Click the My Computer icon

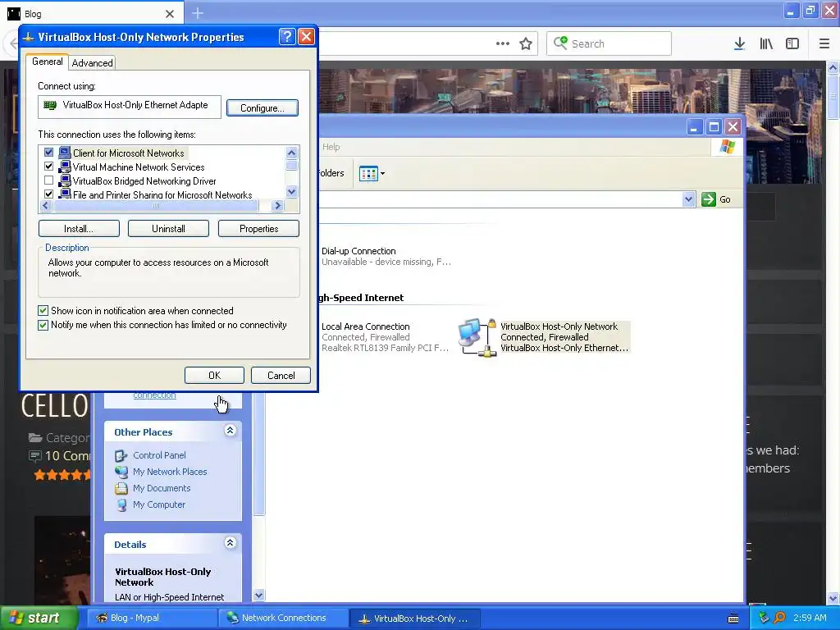coord(121,504)
